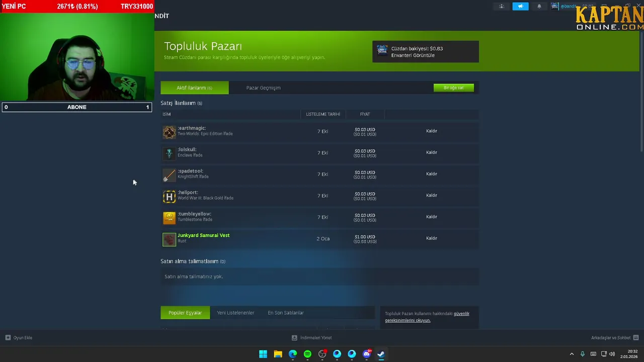Image resolution: width=644 pixels, height=362 pixels.
Task: Click the microphone tray icon
Action: tap(583, 354)
